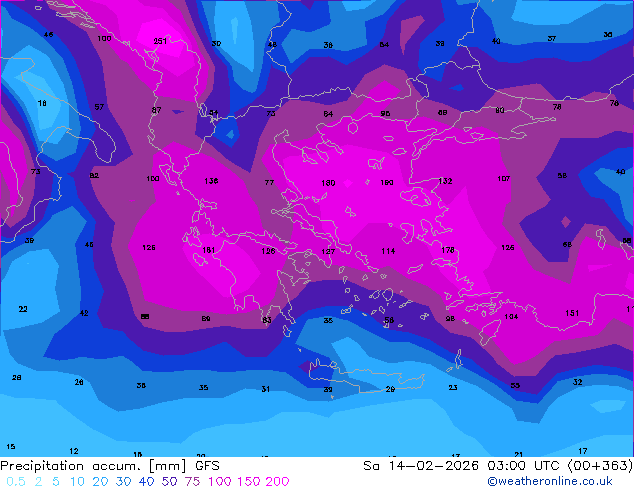Click the 100 in the colour legend
Image resolution: width=634 pixels, height=490 pixels.
pyautogui.click(x=220, y=481)
